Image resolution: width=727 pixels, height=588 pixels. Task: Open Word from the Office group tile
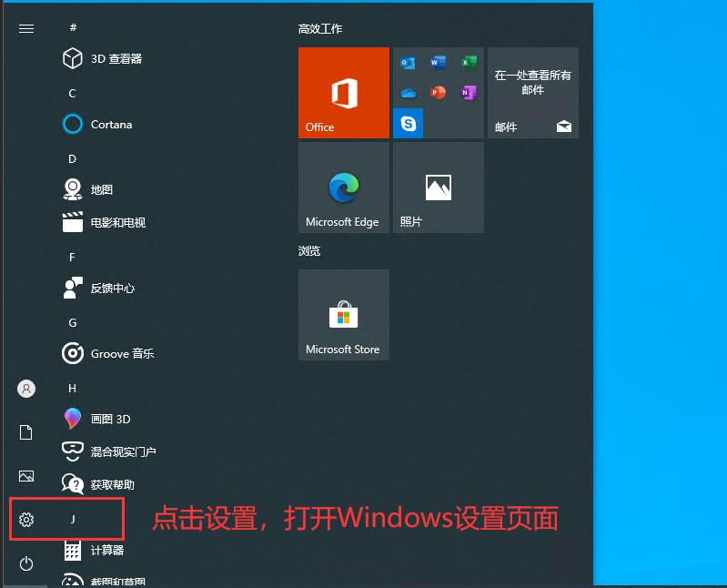438,62
